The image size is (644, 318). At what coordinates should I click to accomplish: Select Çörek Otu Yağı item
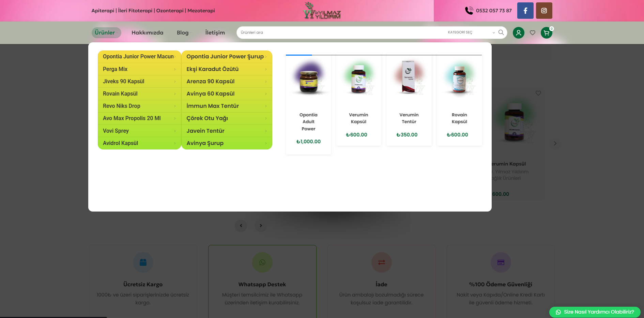click(x=227, y=118)
